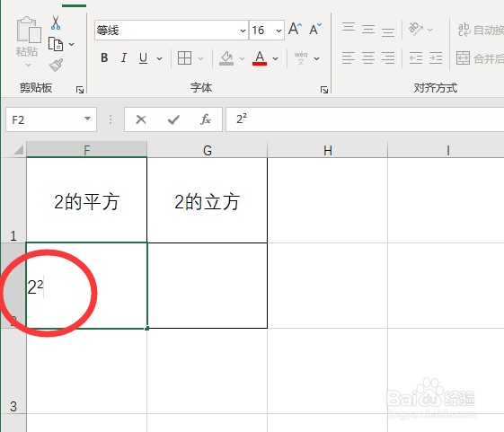The width and height of the screenshot is (504, 432).
Task: Click empty cell G2 below 2的立方
Action: 208,286
